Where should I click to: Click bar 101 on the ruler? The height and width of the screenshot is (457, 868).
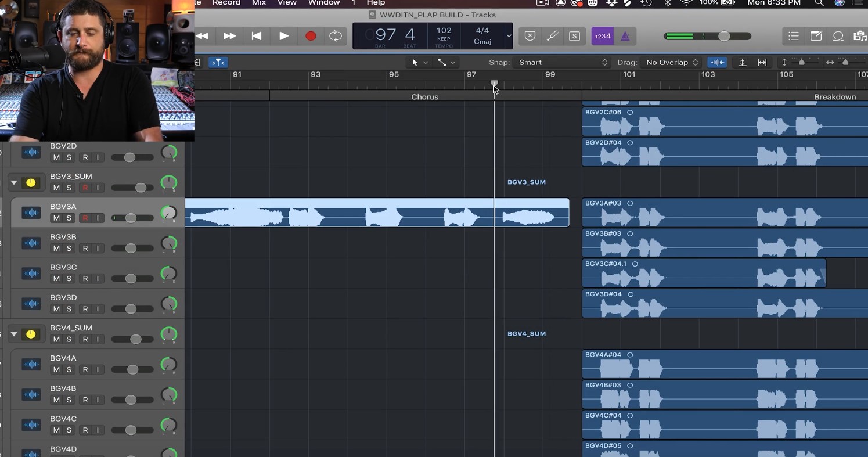point(629,74)
